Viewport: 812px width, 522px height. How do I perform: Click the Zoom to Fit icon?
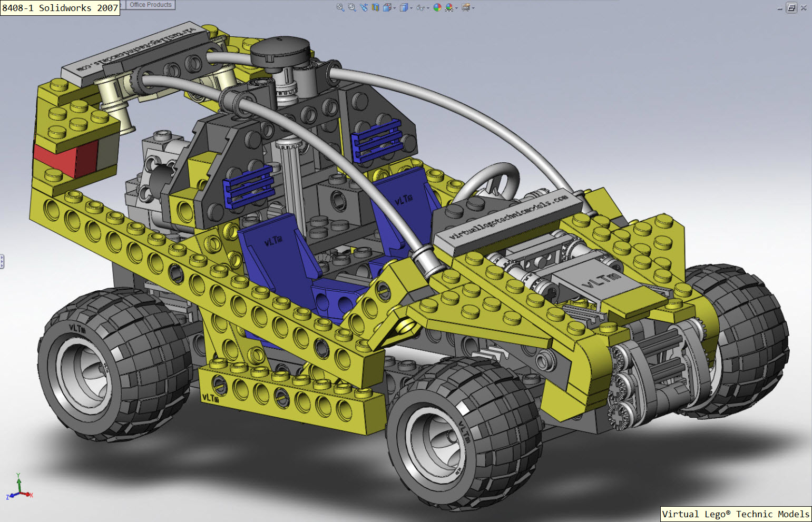(340, 7)
